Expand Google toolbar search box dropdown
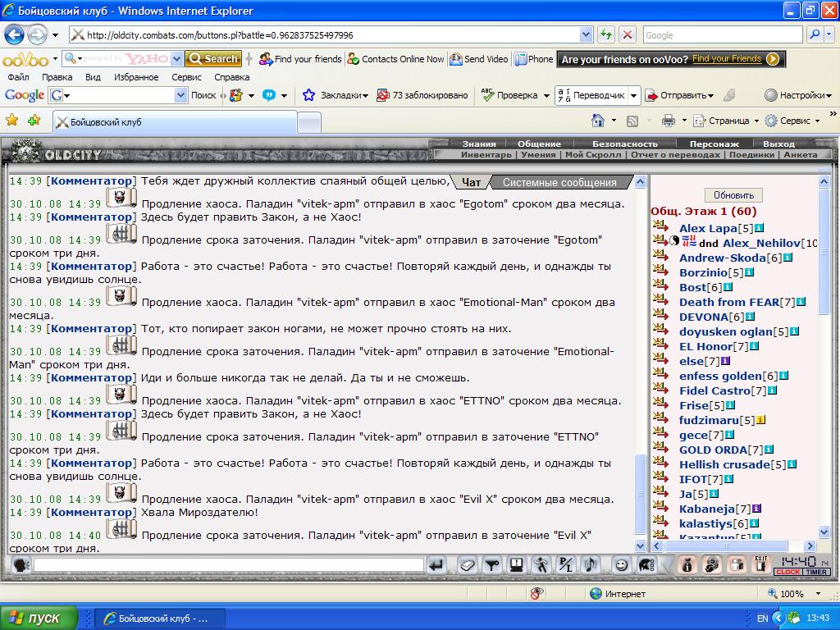840x630 pixels. click(180, 95)
